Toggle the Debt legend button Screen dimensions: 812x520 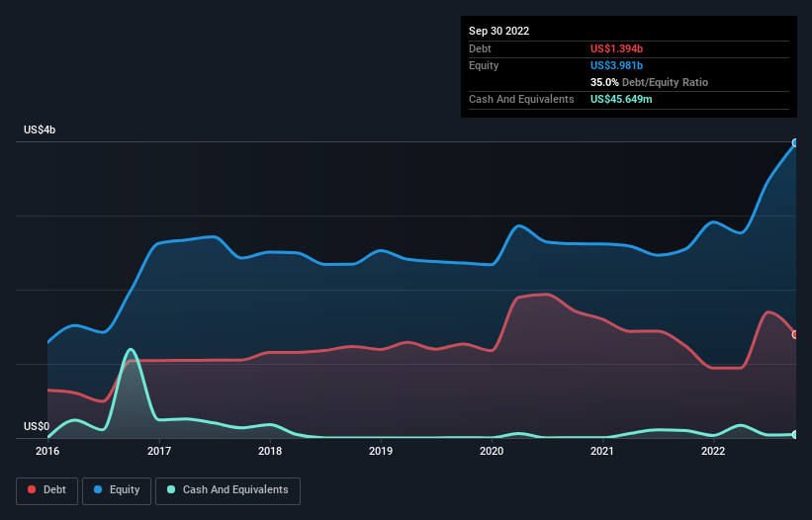coord(47,490)
